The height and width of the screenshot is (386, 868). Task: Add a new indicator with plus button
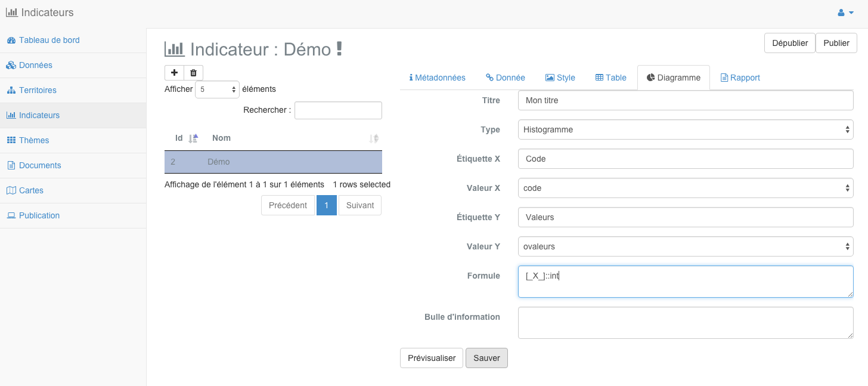[x=174, y=73]
